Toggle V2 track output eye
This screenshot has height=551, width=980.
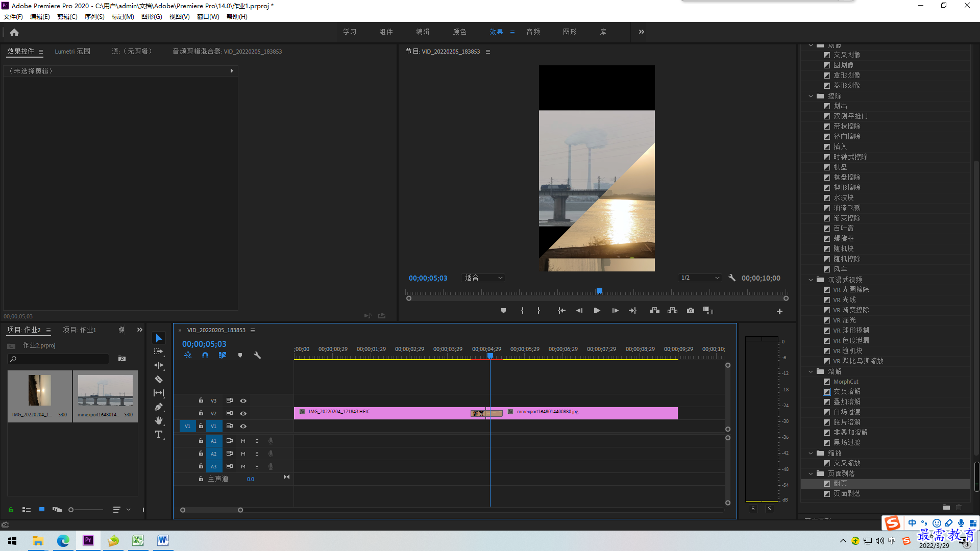click(x=243, y=414)
